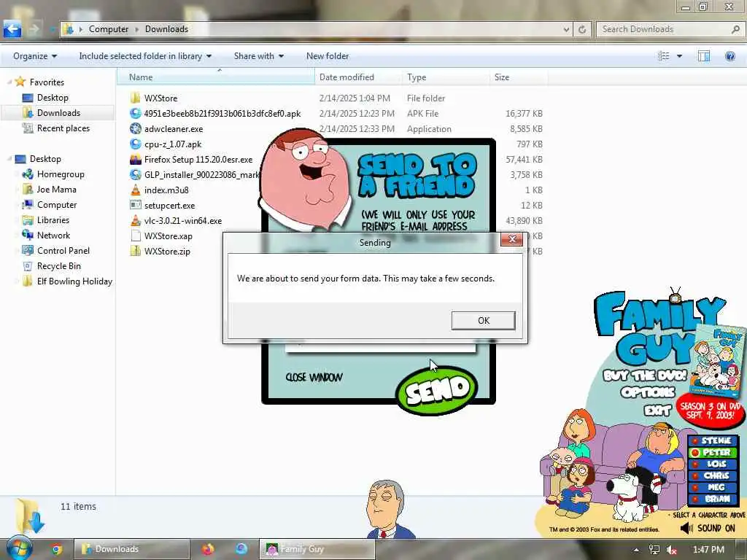747x560 pixels.
Task: Select setupcert.exe file icon
Action: pos(135,205)
